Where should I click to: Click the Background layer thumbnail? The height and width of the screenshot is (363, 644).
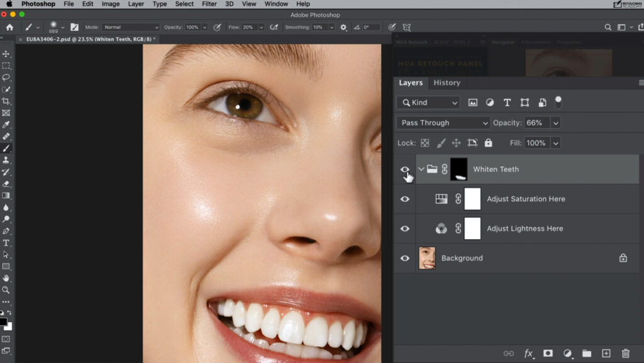[427, 258]
